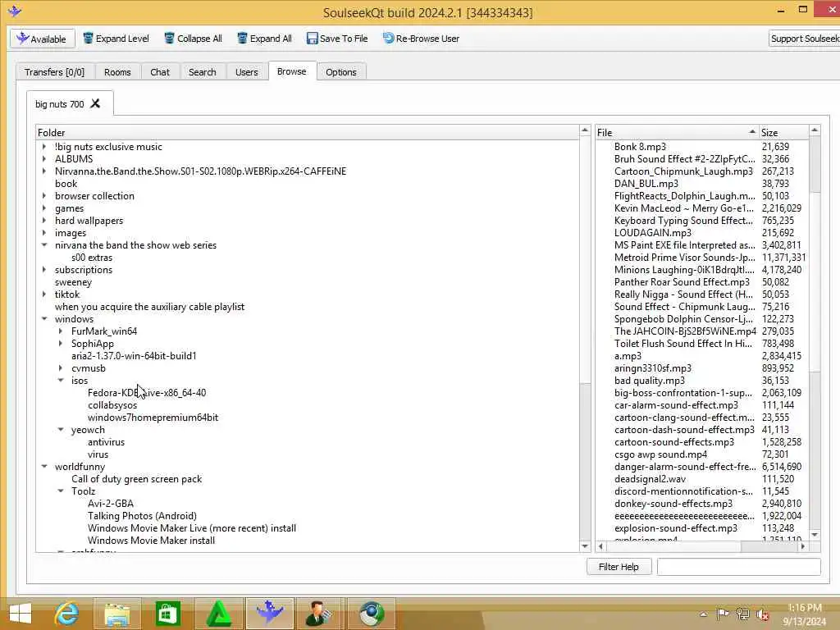The height and width of the screenshot is (630, 840).
Task: Select Panther Roar Sound Effect.mp3
Action: pyautogui.click(x=682, y=282)
